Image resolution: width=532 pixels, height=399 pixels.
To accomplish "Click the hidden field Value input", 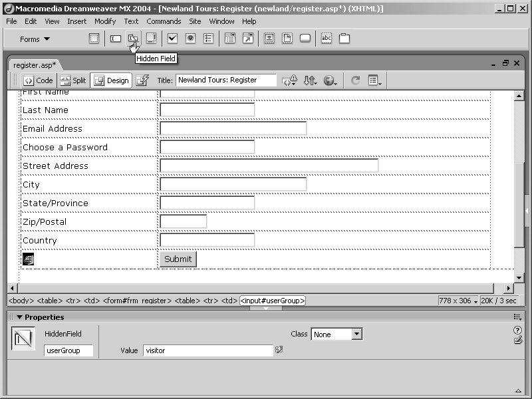I will pos(207,350).
